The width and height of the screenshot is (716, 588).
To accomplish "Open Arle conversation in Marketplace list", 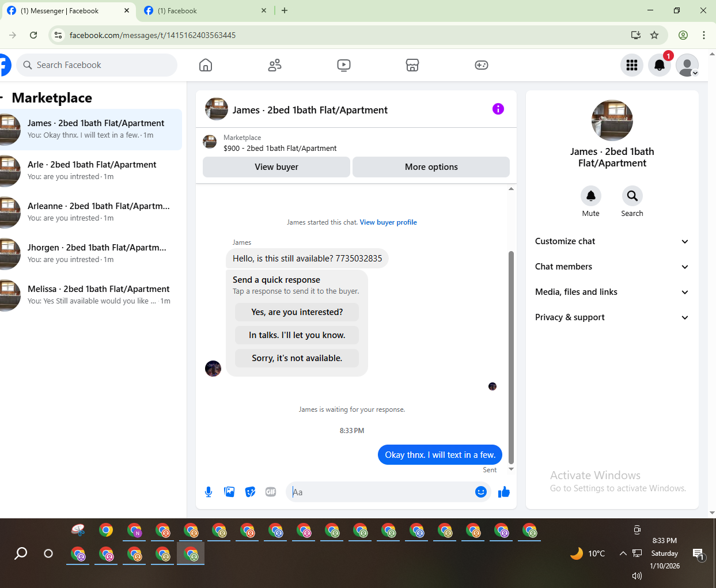I will [x=91, y=170].
